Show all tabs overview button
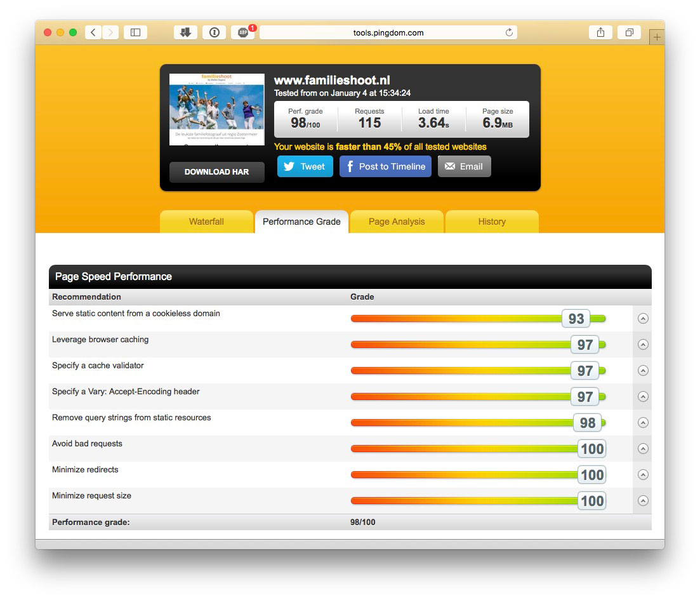The height and width of the screenshot is (600, 700). (629, 32)
